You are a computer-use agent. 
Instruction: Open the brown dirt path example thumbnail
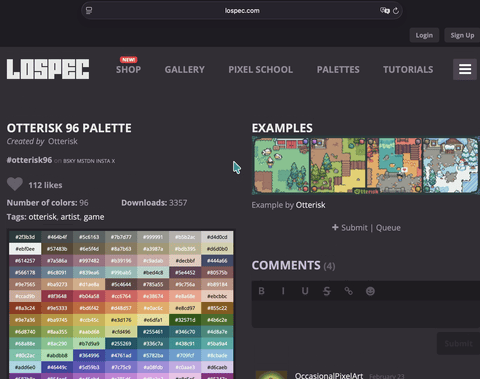(338, 165)
